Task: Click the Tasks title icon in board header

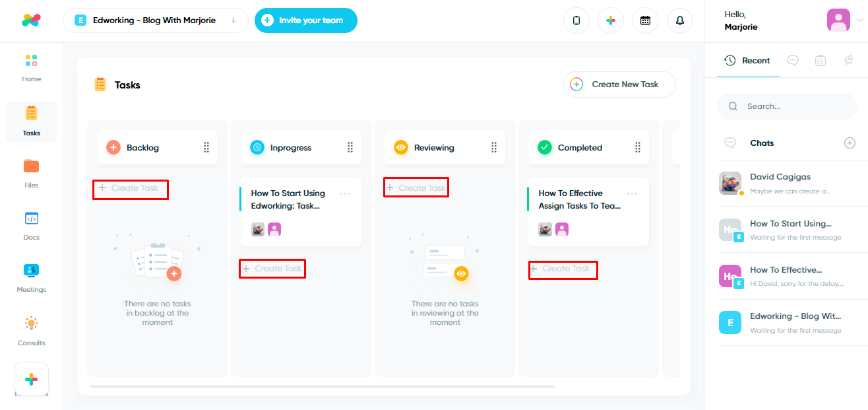Action: 100,85
